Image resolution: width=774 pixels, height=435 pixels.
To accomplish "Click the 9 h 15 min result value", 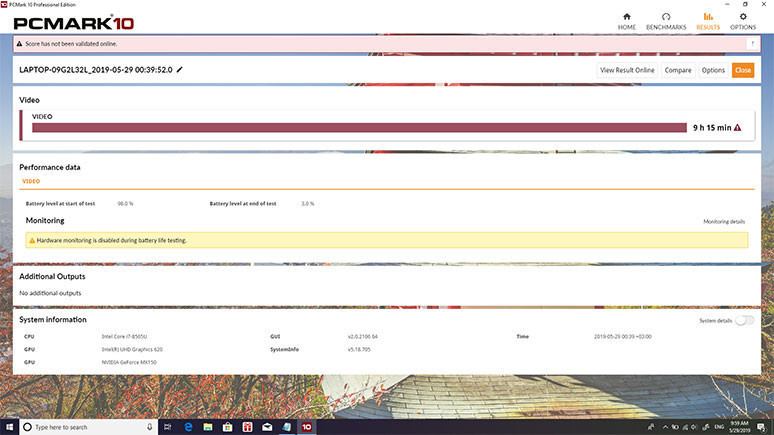I will coord(712,127).
